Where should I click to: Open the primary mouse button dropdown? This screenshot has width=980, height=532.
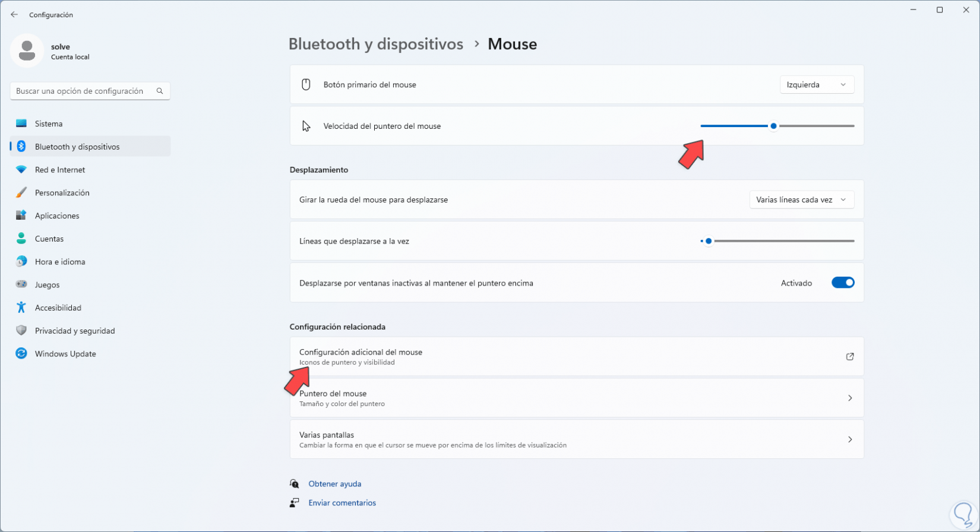[x=817, y=85]
